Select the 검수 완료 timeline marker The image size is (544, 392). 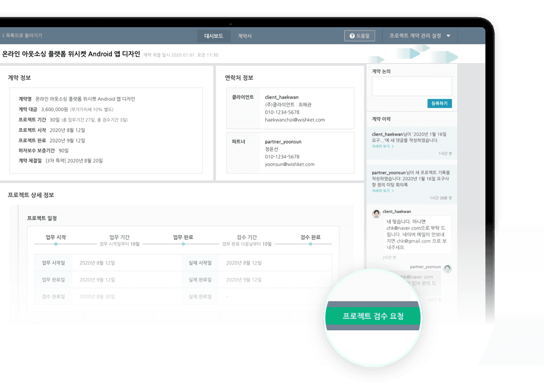(310, 244)
